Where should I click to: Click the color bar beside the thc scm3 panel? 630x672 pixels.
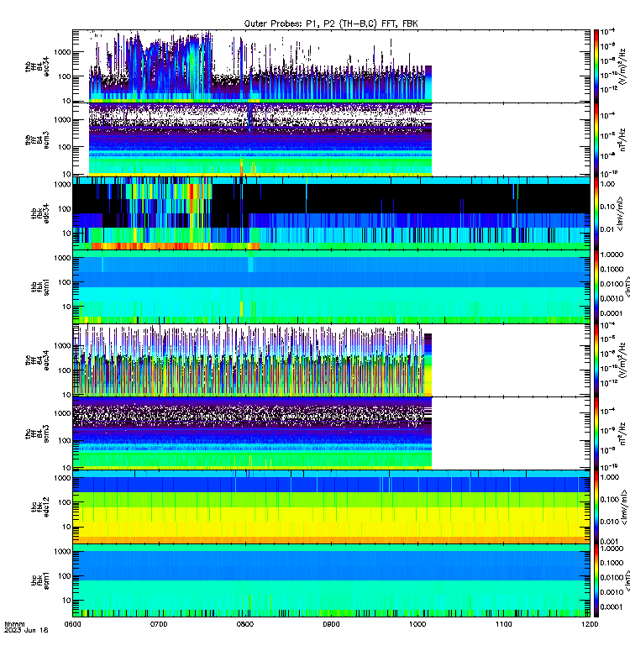click(596, 433)
